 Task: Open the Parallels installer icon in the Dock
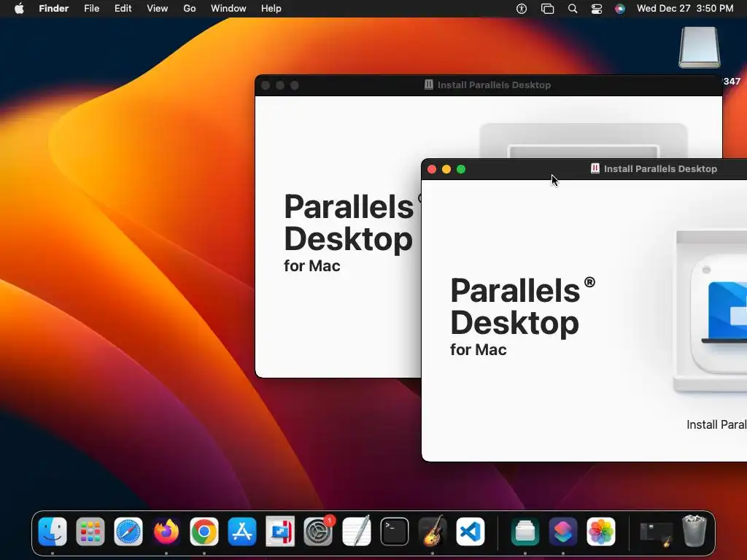click(280, 531)
